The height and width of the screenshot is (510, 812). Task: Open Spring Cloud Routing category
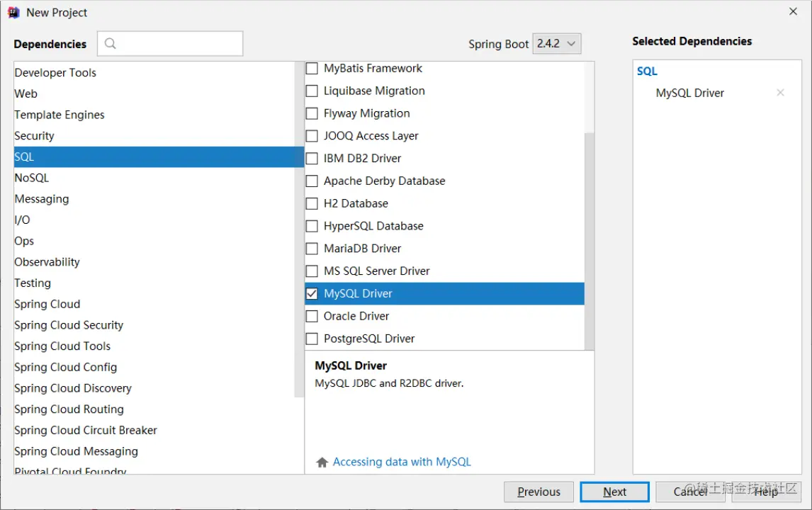[154, 409]
